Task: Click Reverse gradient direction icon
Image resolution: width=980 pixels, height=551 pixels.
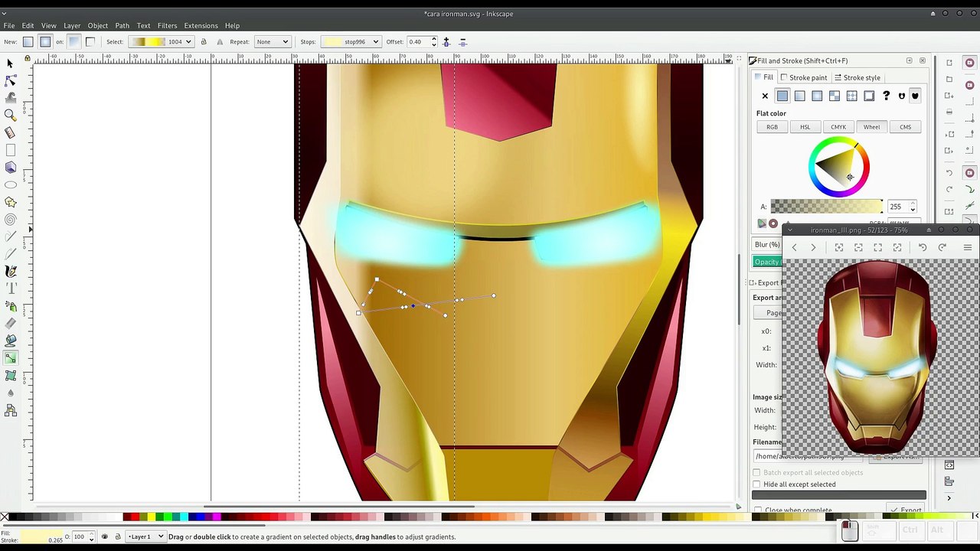Action: [220, 42]
